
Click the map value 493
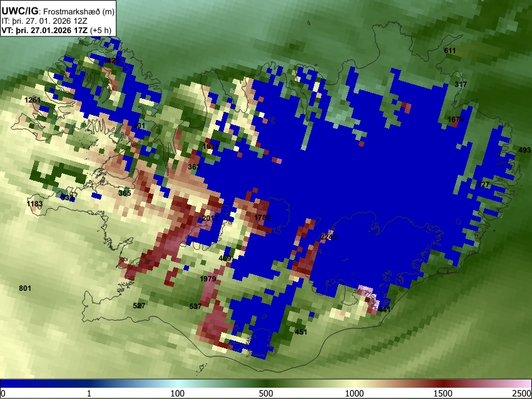524,150
